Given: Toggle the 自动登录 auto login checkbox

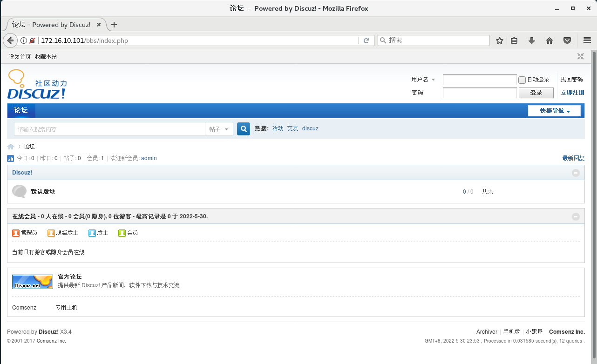Looking at the screenshot, I should click(x=522, y=80).
